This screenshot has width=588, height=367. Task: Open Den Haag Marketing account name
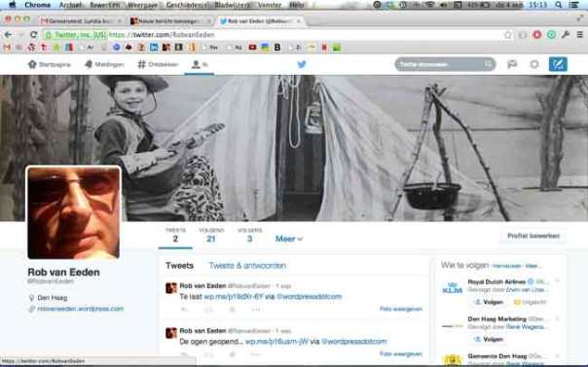[x=496, y=319]
